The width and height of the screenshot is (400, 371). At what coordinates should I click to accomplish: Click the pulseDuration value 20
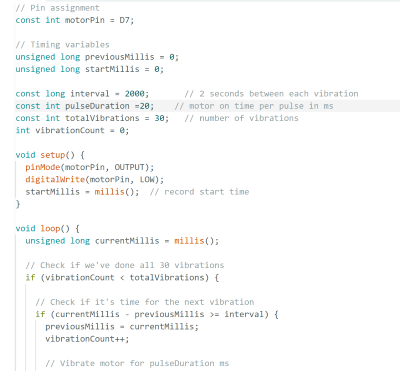145,106
